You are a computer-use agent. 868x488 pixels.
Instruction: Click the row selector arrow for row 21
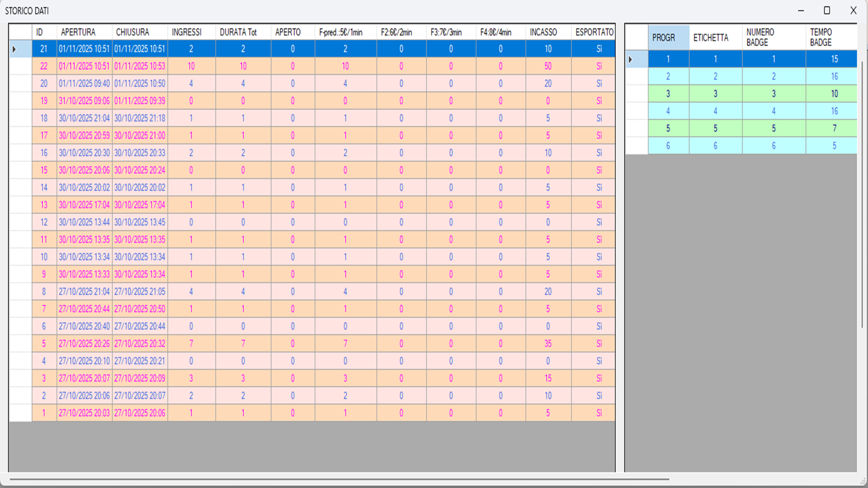[x=14, y=49]
